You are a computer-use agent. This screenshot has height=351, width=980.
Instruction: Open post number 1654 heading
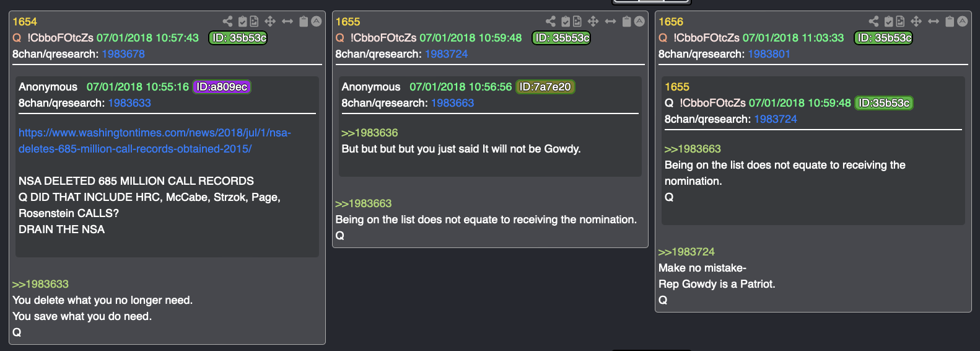point(25,22)
